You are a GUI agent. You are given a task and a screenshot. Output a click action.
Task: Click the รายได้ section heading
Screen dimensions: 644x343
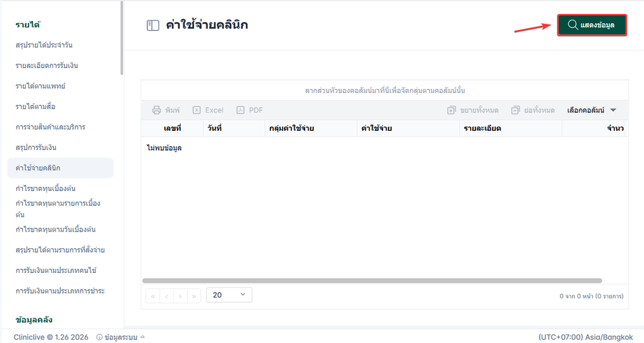click(27, 24)
